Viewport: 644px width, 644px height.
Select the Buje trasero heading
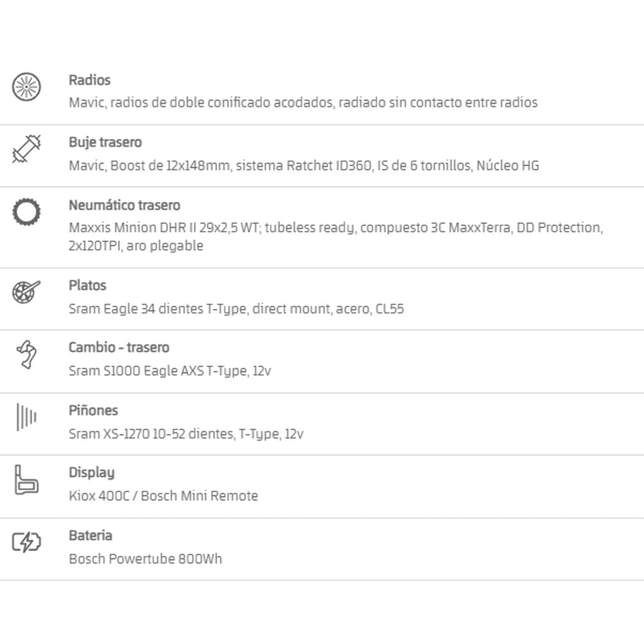105,142
